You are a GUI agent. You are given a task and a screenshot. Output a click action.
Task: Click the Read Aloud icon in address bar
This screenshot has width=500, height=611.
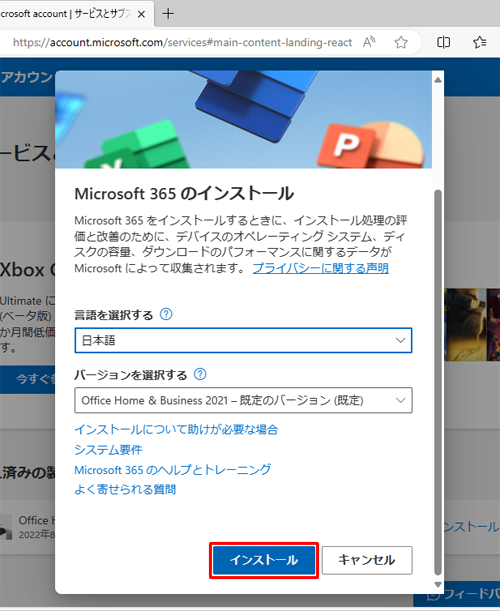click(x=369, y=42)
